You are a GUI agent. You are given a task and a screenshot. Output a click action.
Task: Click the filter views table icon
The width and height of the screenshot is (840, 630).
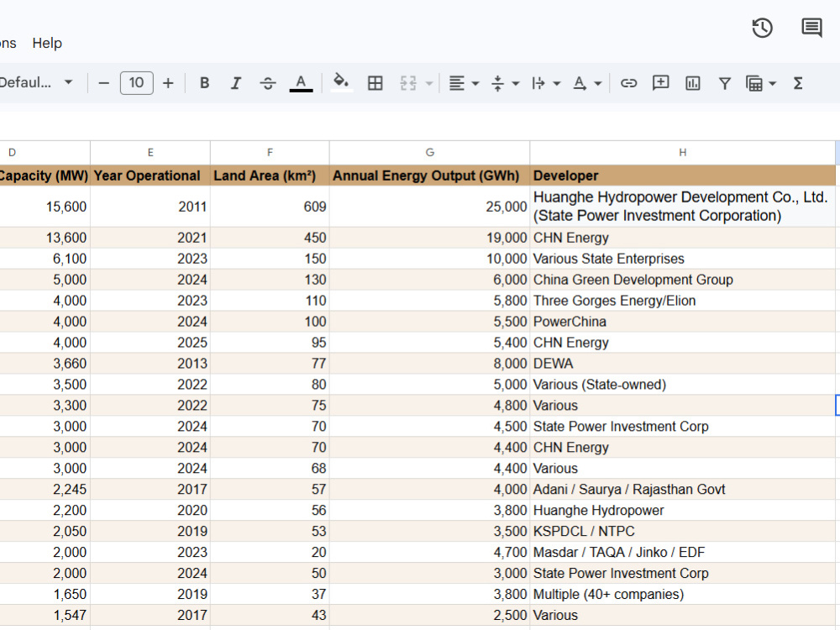754,83
